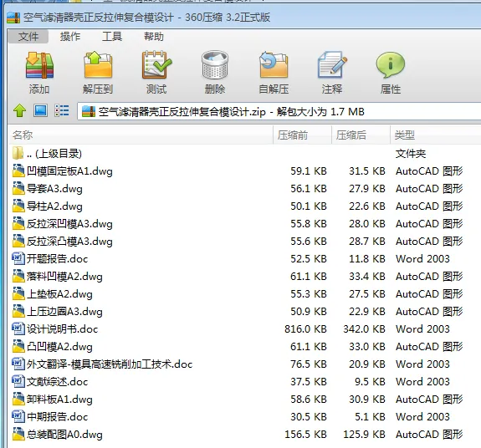Sort by the 压缩后 column header

click(x=361, y=135)
